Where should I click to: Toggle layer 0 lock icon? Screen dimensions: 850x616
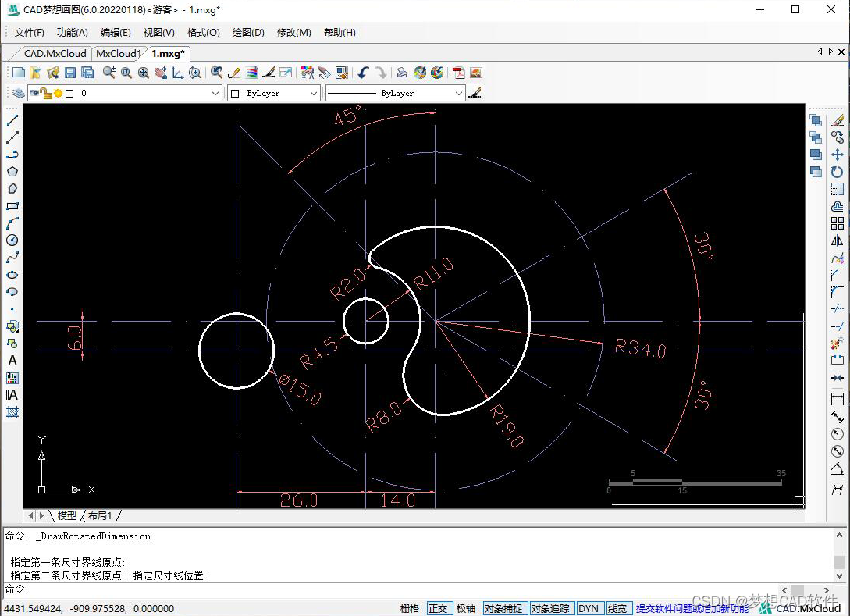(45, 93)
